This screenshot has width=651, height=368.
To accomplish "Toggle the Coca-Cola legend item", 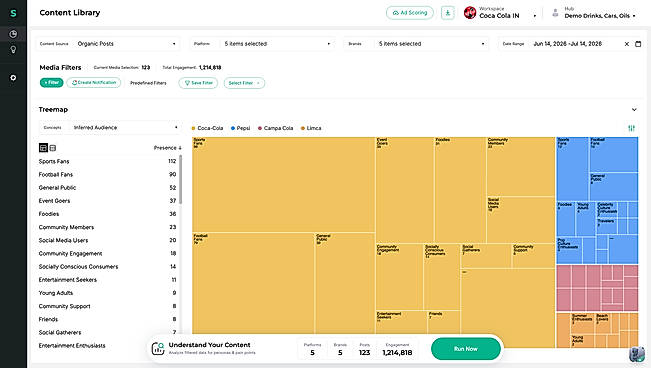I will (207, 128).
